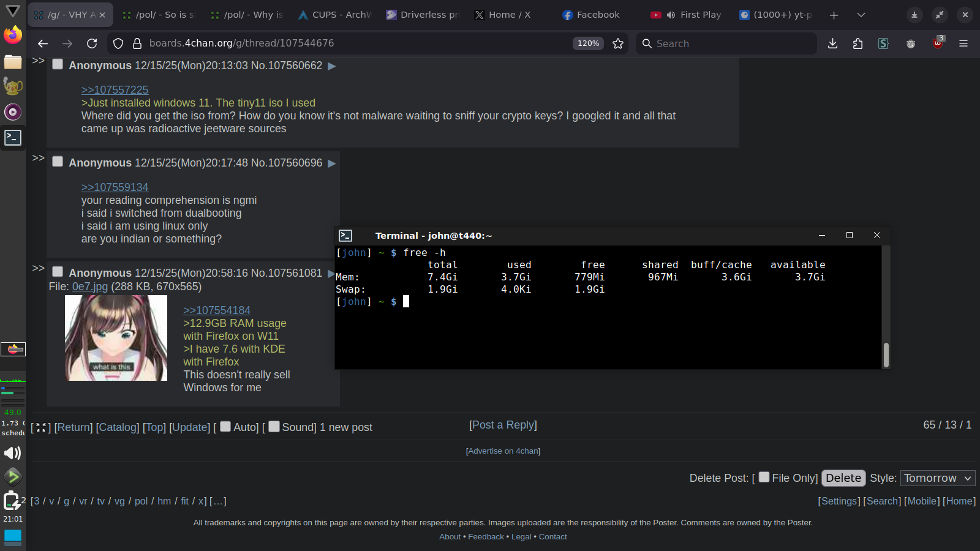Screen dimensions: 980x551
Task: Open tracking protection shield in address bar
Action: pyautogui.click(x=118, y=43)
